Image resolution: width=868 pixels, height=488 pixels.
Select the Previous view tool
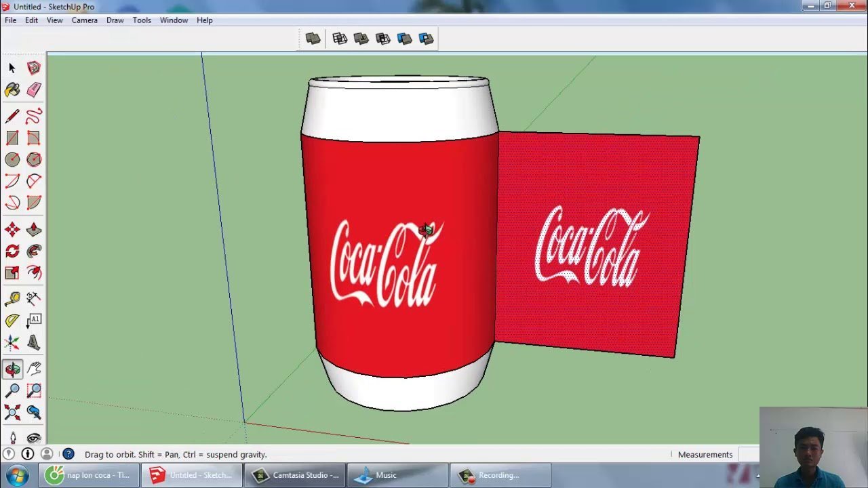point(34,412)
